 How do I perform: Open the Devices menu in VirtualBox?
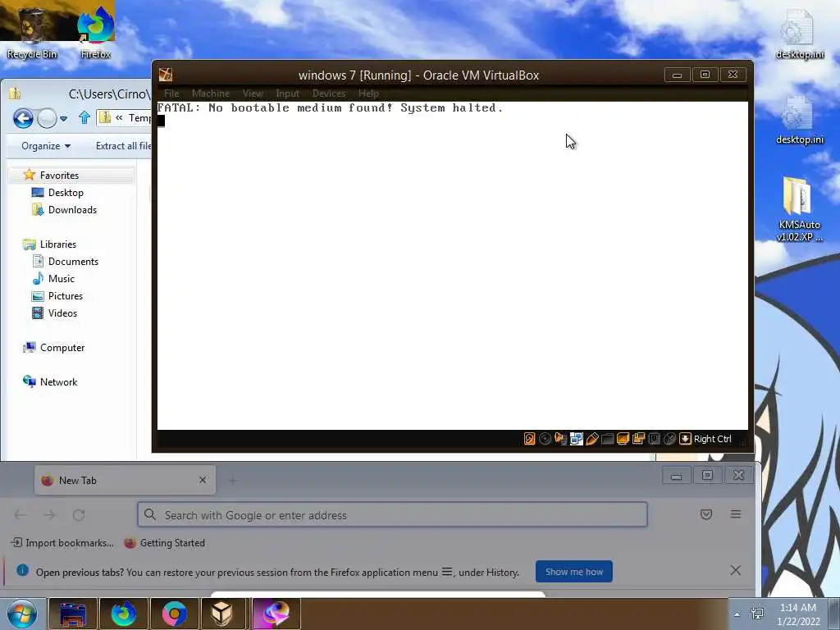click(329, 94)
